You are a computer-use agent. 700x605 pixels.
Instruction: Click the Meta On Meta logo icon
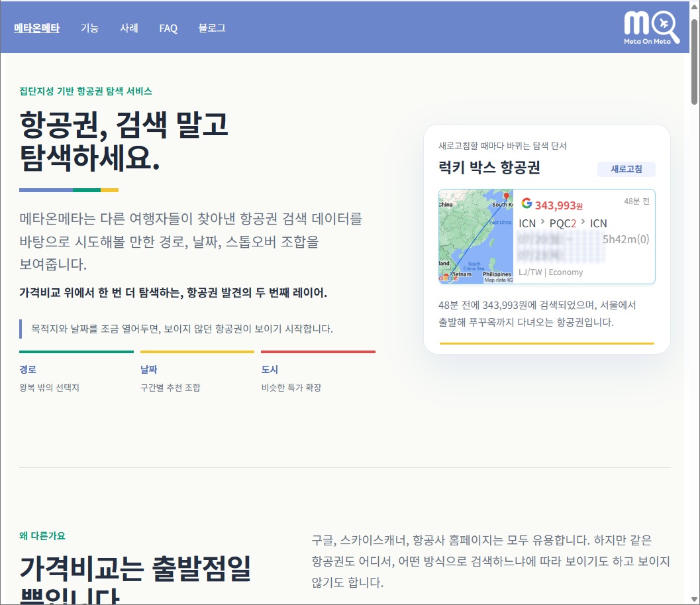pos(652,27)
